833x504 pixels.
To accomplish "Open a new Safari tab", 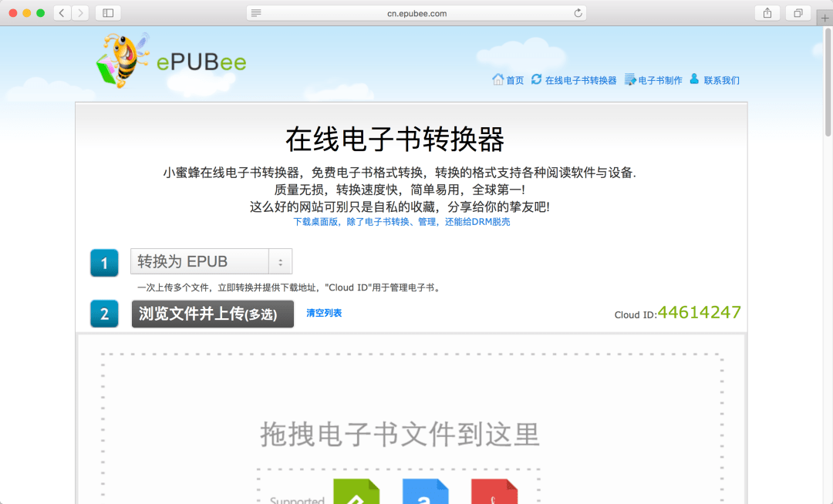I will click(825, 18).
